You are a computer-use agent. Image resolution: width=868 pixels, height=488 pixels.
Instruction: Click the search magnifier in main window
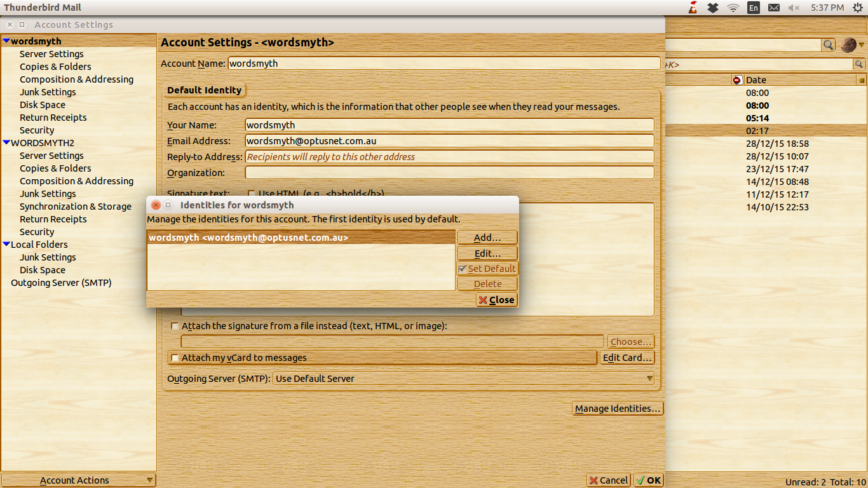coord(829,45)
